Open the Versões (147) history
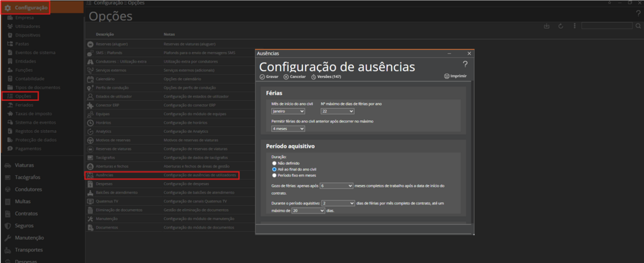Image resolution: width=644 pixels, height=263 pixels. [x=314, y=77]
